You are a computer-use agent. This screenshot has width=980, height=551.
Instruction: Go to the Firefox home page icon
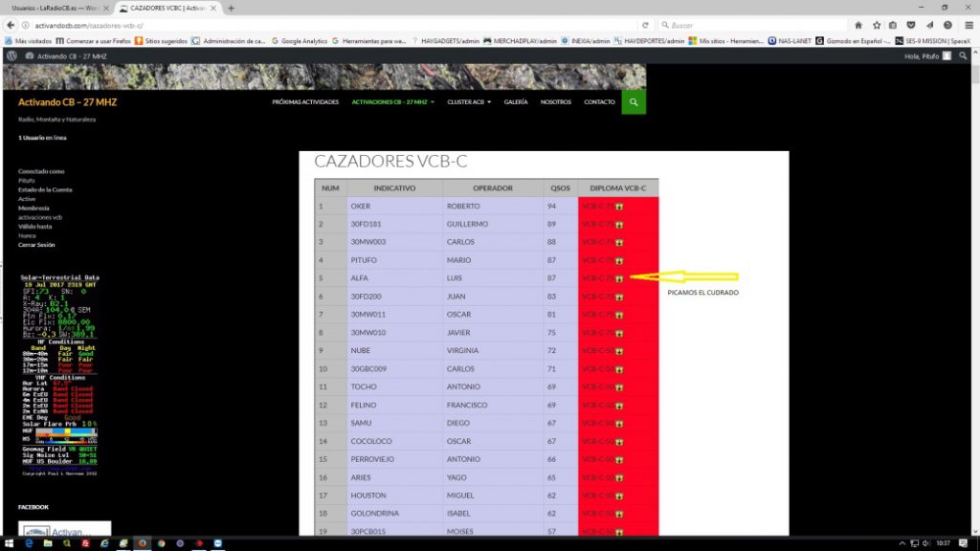[x=858, y=26]
